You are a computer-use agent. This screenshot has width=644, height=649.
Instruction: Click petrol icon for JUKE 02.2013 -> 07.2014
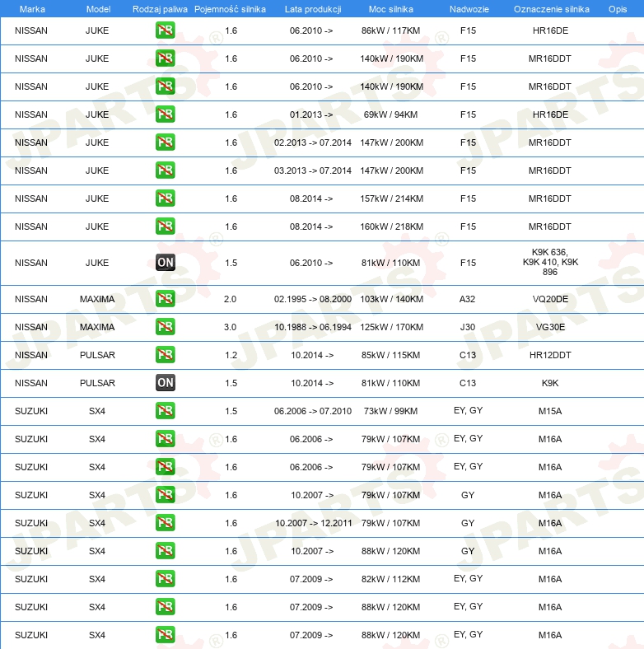166,142
